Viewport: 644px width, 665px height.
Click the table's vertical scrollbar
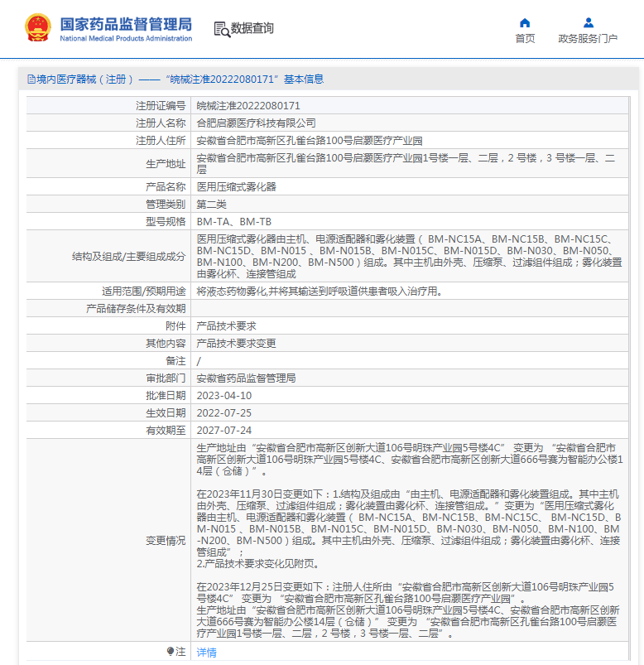[630, 378]
